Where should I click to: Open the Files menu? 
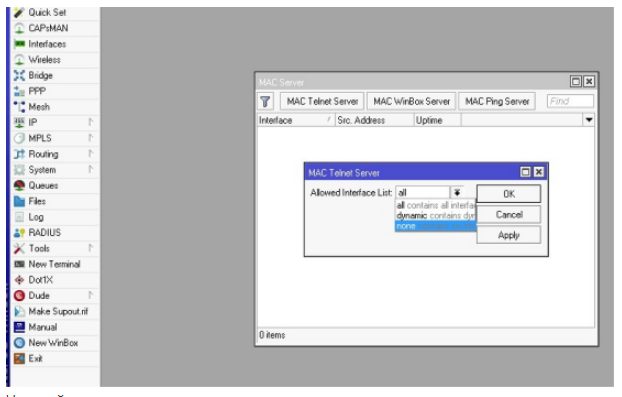(x=55, y=201)
